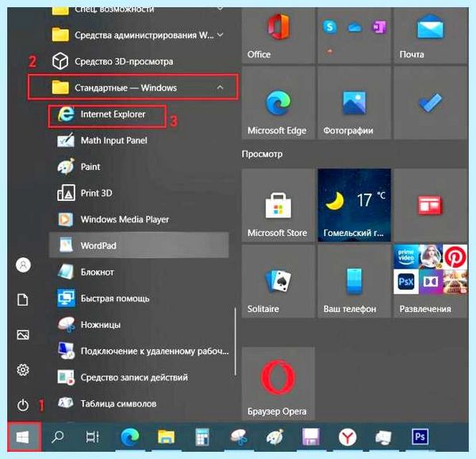Click the OneDrive icon in the tile group
Screen dimensions: 476x459
[x=355, y=28]
